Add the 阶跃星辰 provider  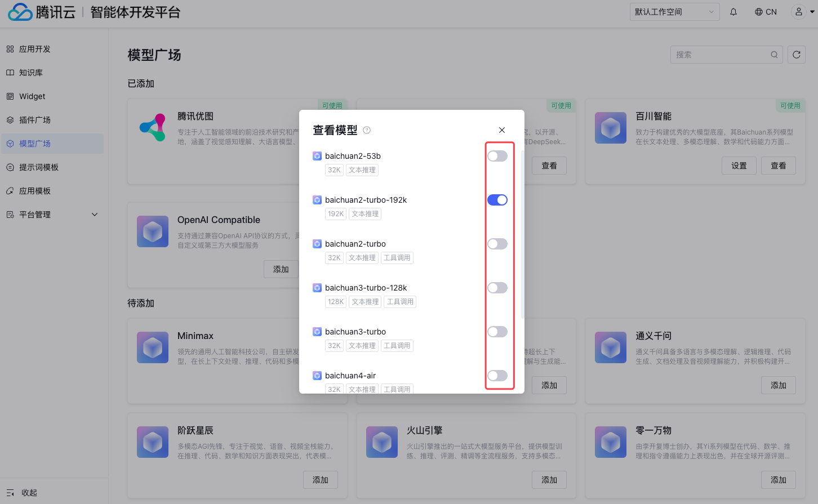(321, 480)
